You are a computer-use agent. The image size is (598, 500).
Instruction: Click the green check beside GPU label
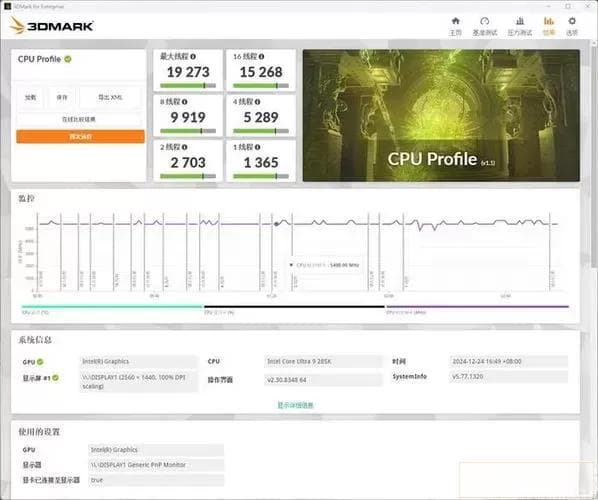point(40,362)
